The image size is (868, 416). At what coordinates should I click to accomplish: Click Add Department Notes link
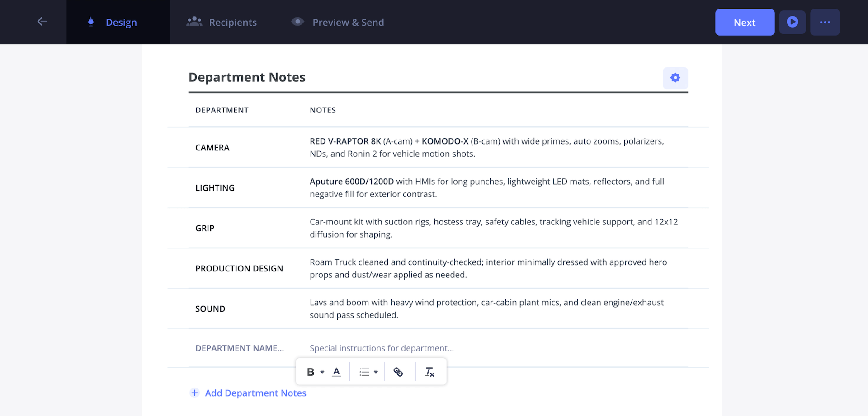pos(255,393)
